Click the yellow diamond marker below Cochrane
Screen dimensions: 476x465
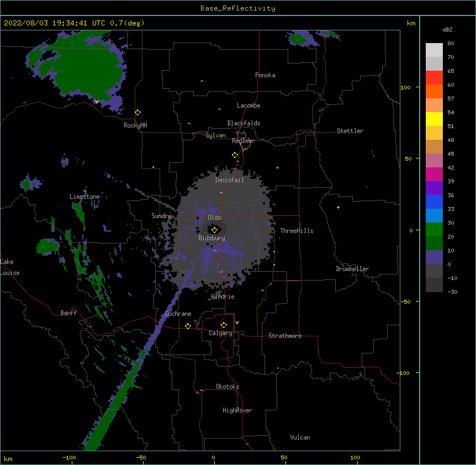click(188, 326)
